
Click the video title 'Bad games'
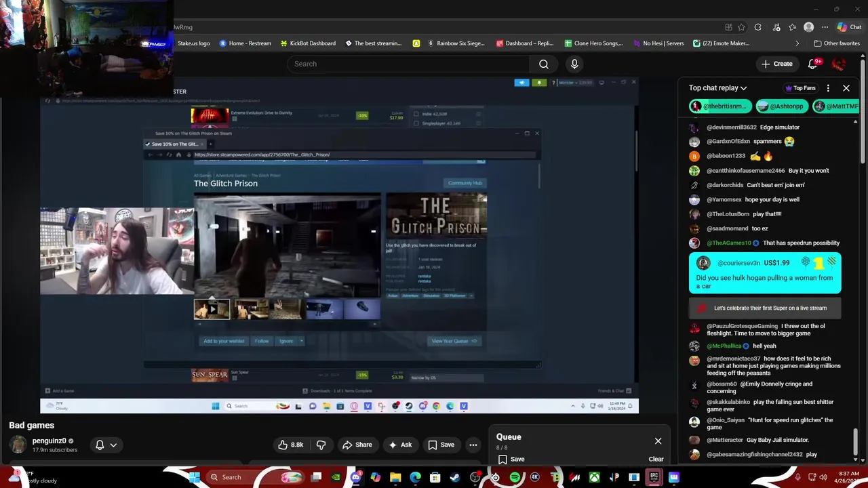pos(31,425)
